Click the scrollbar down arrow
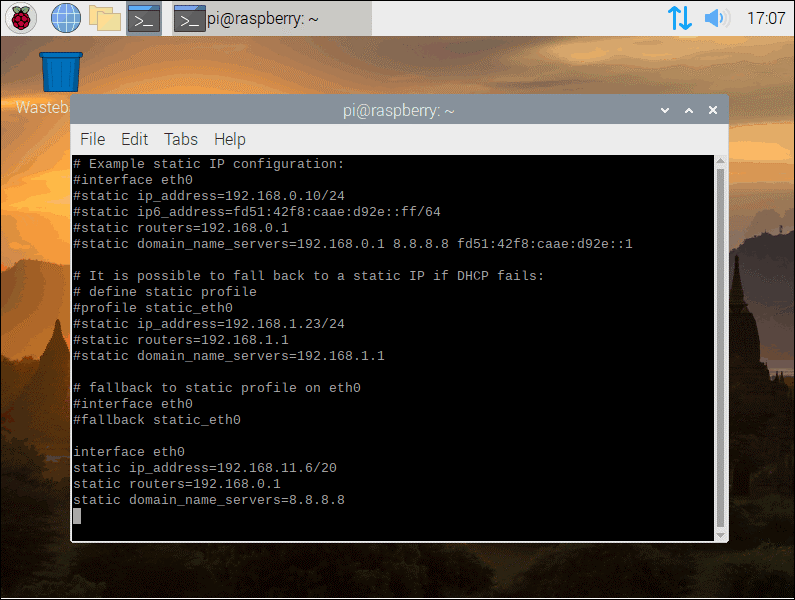This screenshot has width=795, height=600. pos(720,535)
